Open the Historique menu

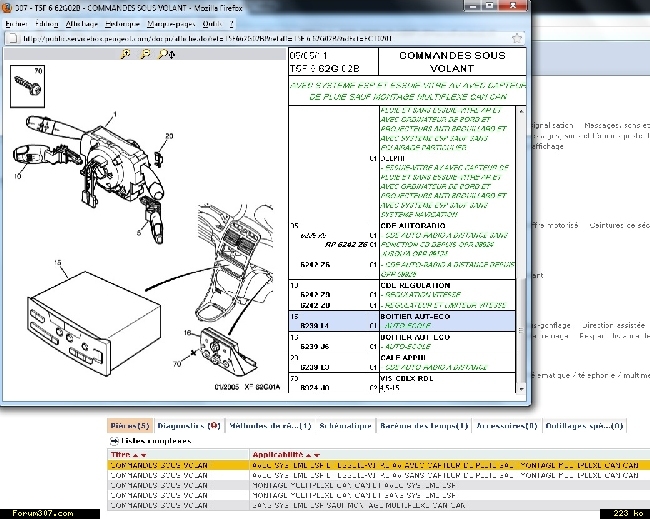[x=122, y=24]
